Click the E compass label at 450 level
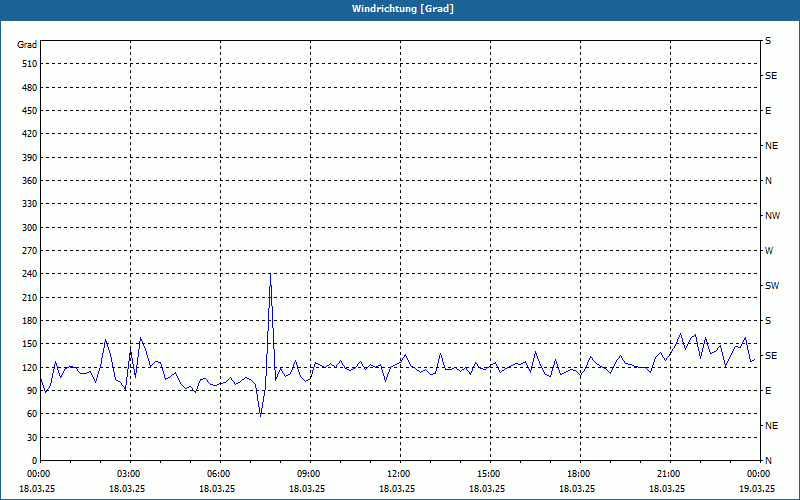Screen dimensions: 800x500 pyautogui.click(x=768, y=111)
